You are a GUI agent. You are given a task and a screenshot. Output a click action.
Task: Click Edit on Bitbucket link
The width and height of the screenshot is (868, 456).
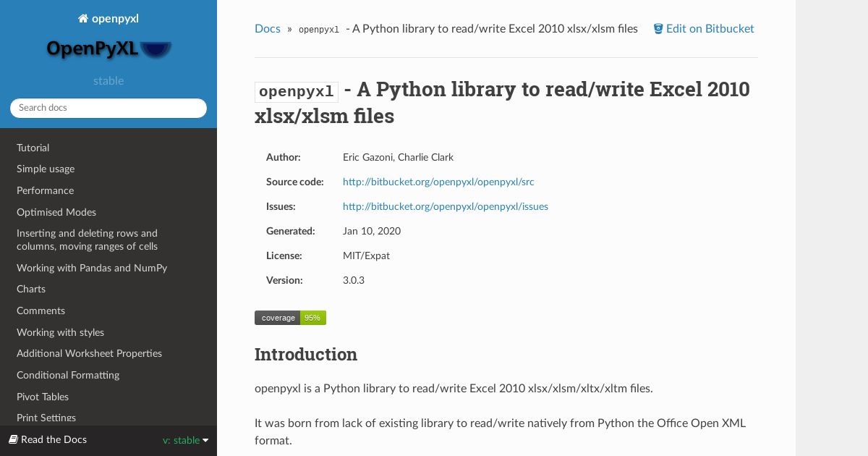[x=704, y=29]
